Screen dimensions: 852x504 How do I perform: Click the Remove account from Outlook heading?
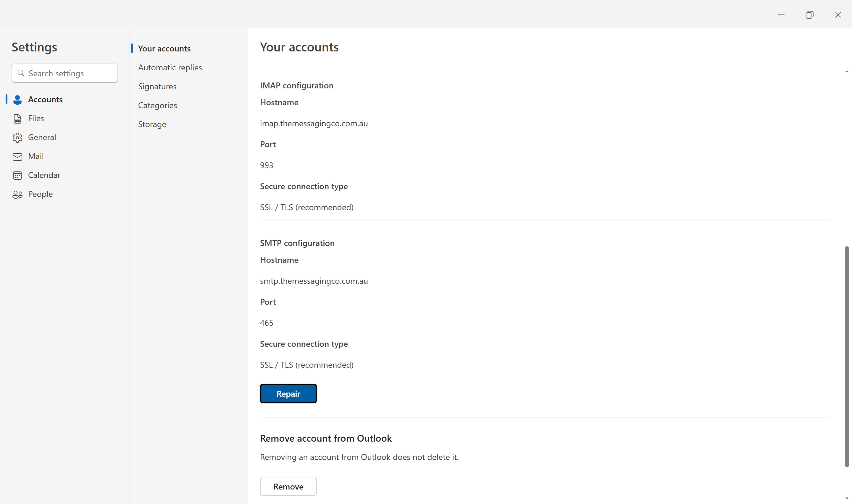[326, 438]
